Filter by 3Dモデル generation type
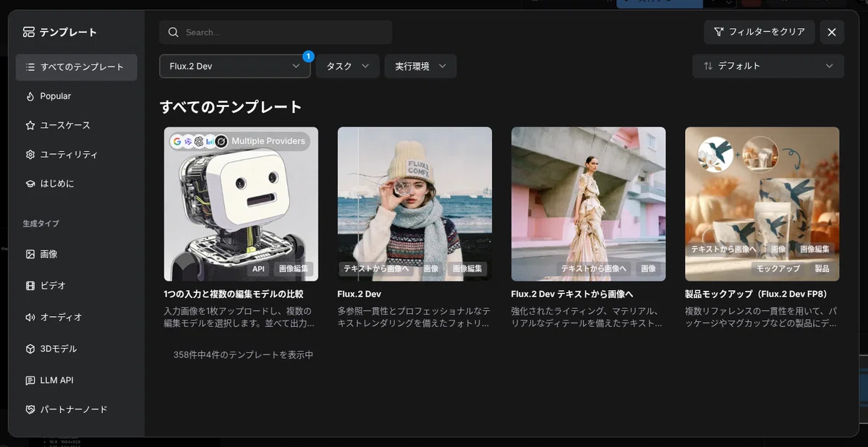 pos(77,349)
